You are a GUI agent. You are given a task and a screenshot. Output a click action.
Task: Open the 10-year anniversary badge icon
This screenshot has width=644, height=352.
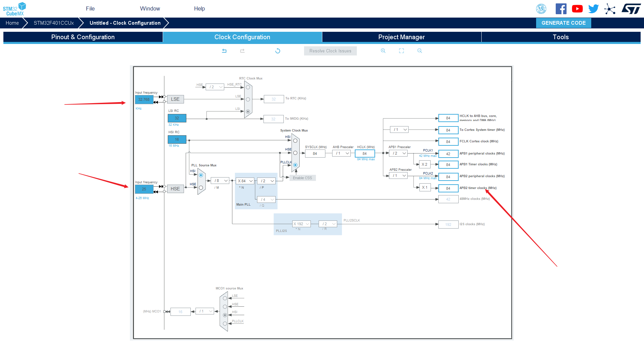[x=541, y=9]
